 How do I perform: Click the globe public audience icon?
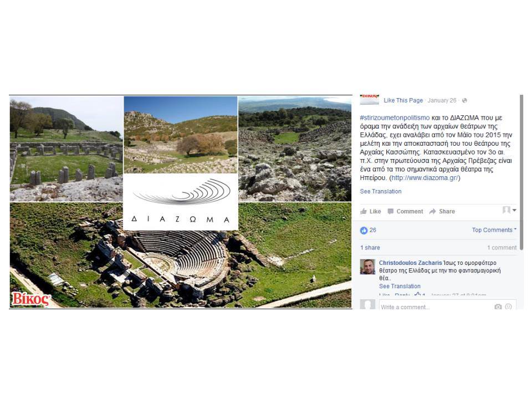(464, 100)
